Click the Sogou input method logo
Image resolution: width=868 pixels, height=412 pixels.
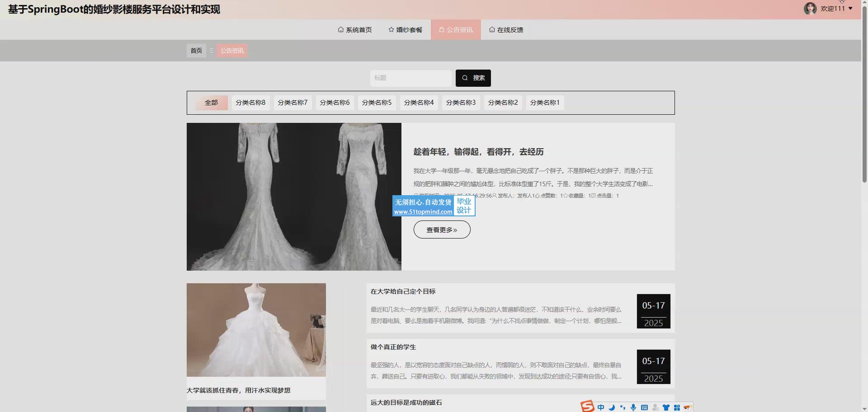587,407
